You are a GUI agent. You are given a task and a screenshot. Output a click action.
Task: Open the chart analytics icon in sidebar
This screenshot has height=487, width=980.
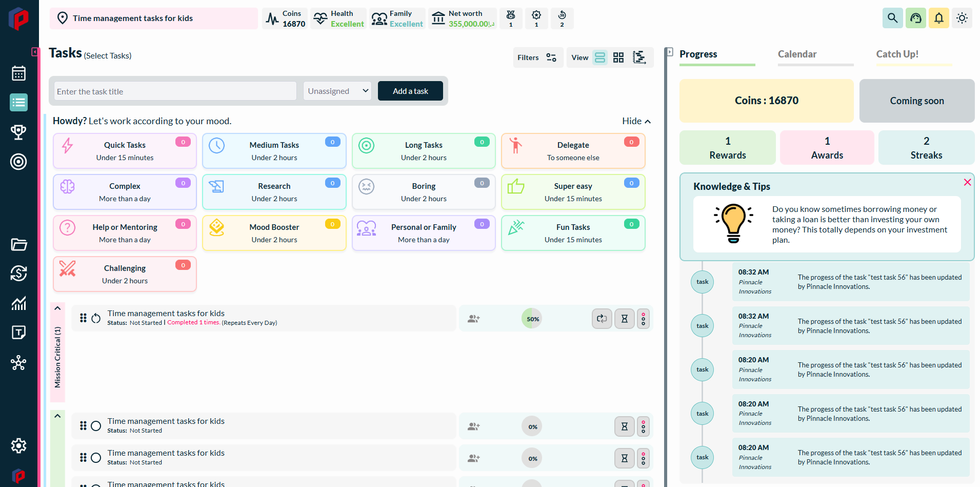point(19,303)
